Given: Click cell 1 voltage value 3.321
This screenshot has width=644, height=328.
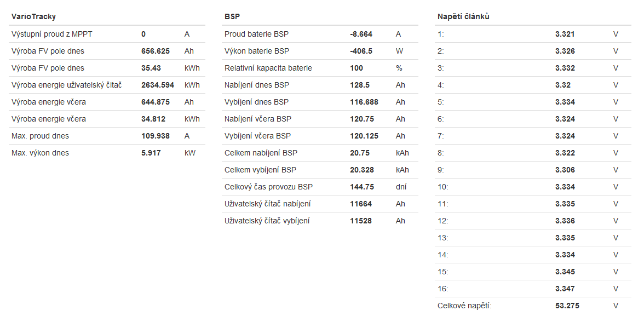Looking at the screenshot, I should coord(565,34).
